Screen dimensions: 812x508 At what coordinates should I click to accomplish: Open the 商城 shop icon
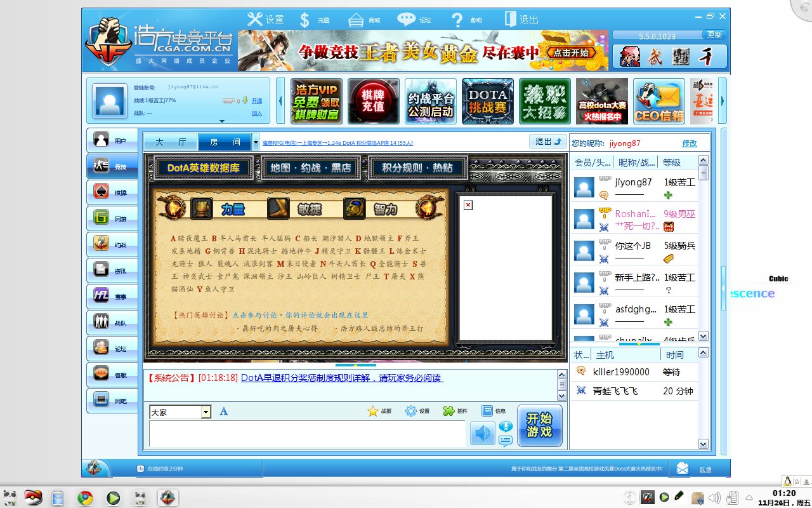pos(364,20)
